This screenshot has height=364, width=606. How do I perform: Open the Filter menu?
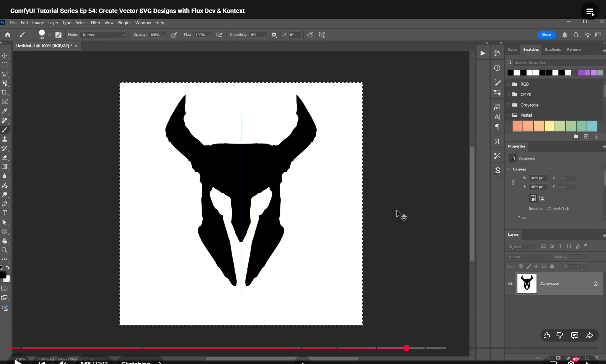pyautogui.click(x=95, y=23)
